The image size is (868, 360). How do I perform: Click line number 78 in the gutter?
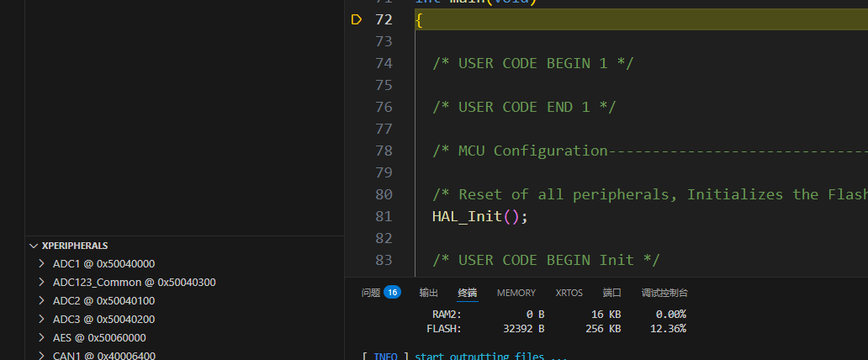coord(383,151)
